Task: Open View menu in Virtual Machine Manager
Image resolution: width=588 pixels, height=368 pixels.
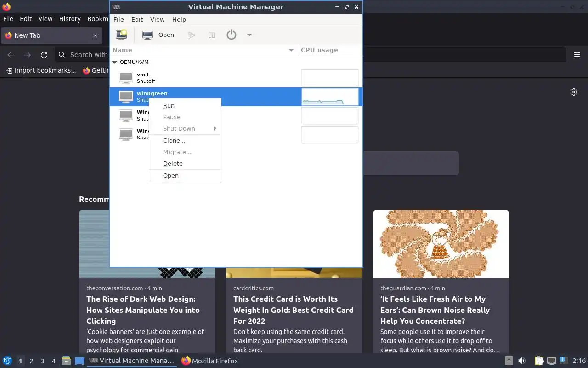Action: [x=157, y=19]
